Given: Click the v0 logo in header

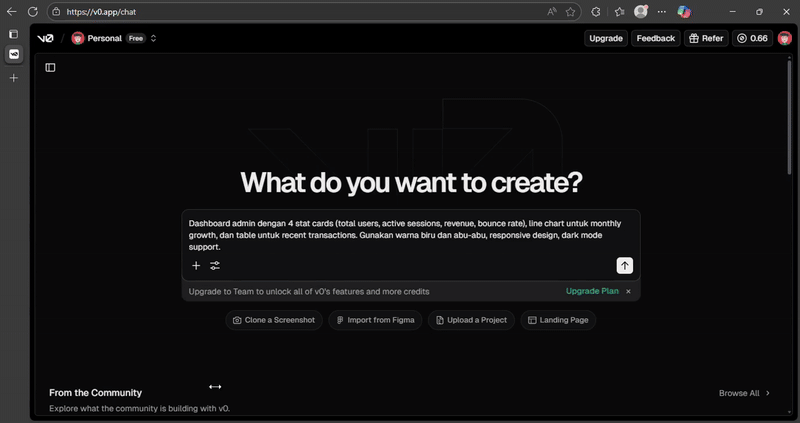Looking at the screenshot, I should click(45, 38).
